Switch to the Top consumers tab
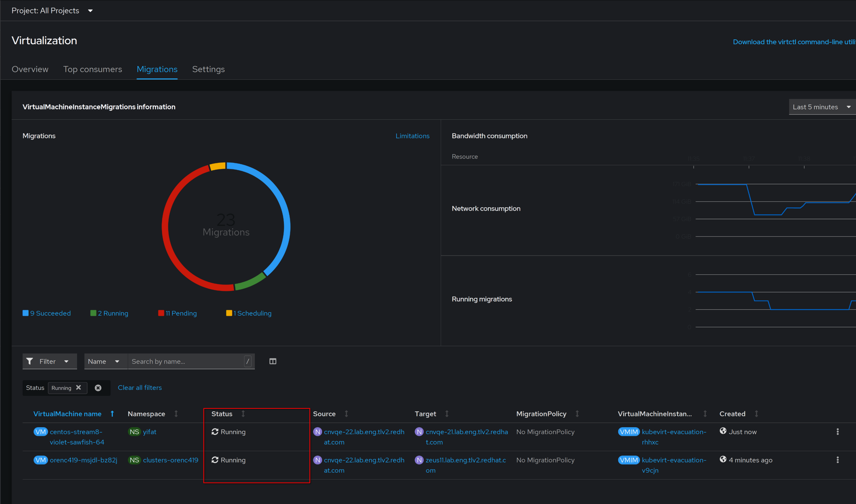This screenshot has width=856, height=504. pos(92,69)
